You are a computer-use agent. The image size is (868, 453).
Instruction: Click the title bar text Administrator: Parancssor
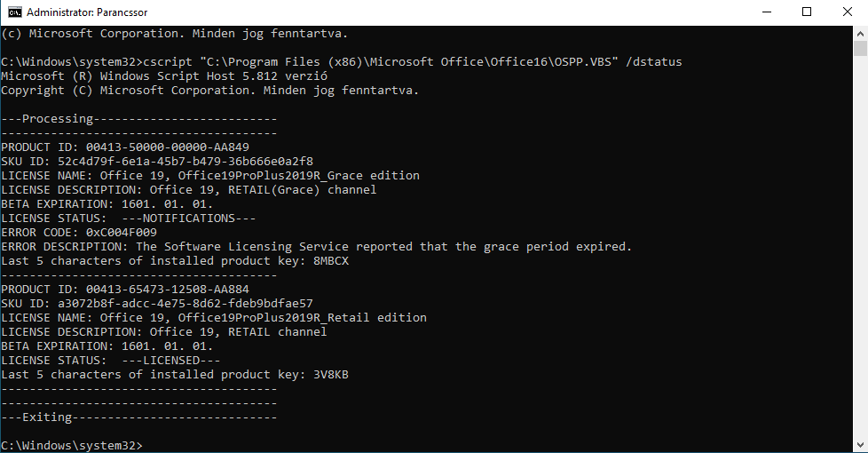[87, 12]
